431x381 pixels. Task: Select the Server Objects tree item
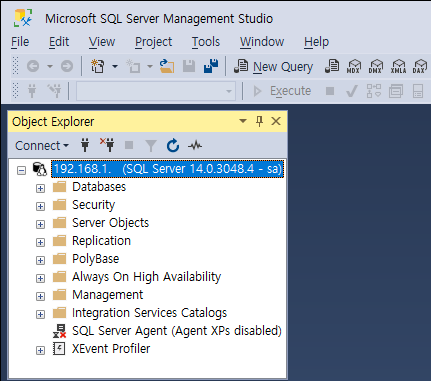(x=110, y=223)
